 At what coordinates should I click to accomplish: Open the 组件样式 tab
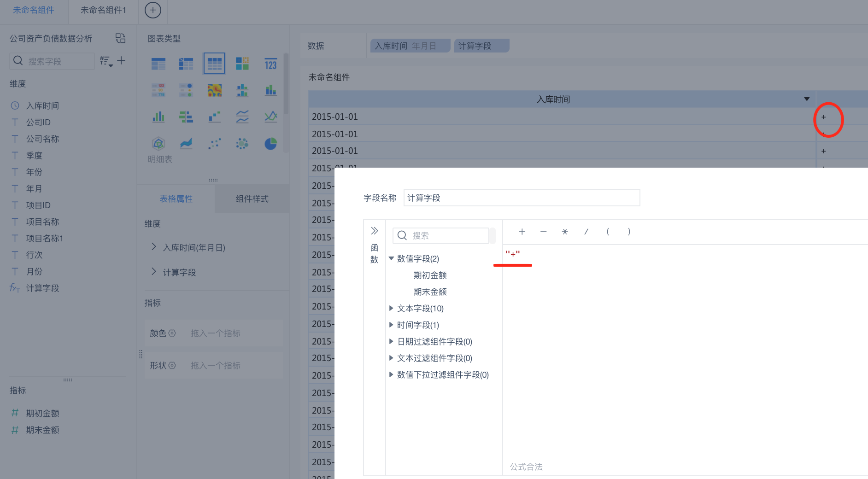click(252, 199)
